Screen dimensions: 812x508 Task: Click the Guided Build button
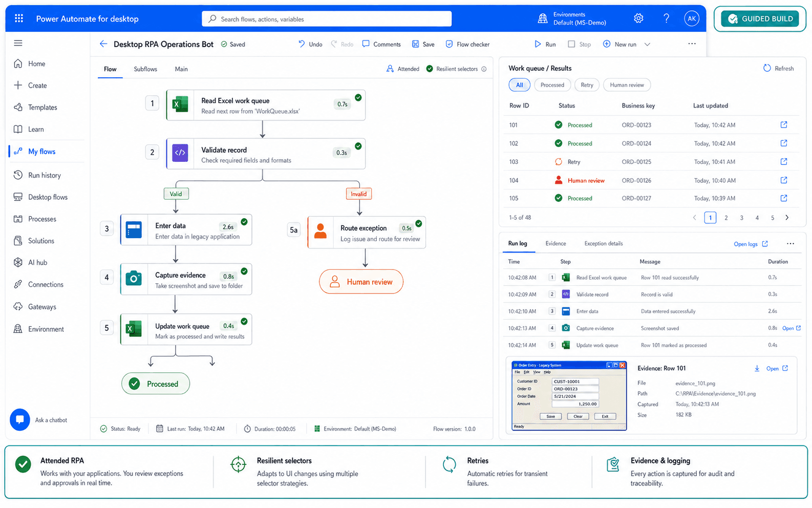pyautogui.click(x=760, y=19)
